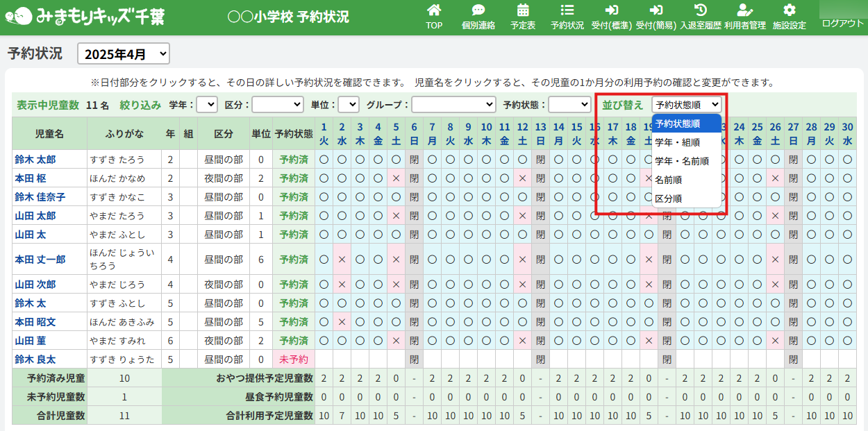Open the 入退室履歴 history icon
The height and width of the screenshot is (431, 868).
coord(701,12)
